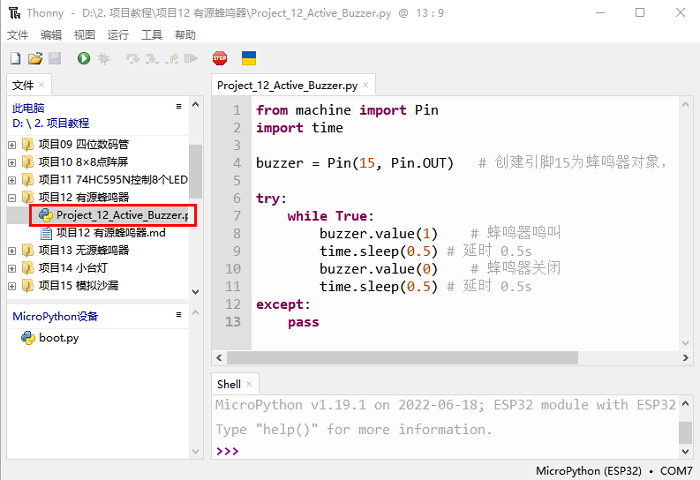This screenshot has width=700, height=480.
Task: Click the Debug bug icon
Action: [103, 59]
